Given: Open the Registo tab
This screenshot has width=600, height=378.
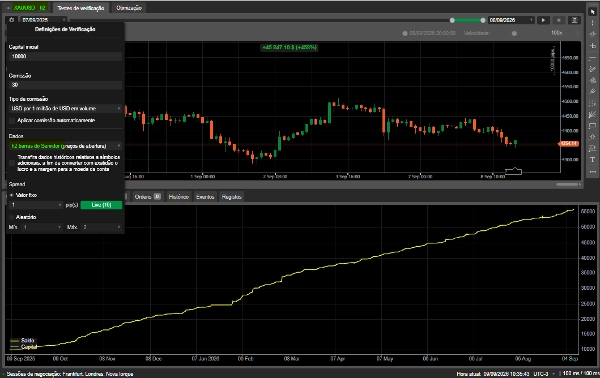Looking at the screenshot, I should pyautogui.click(x=232, y=197).
